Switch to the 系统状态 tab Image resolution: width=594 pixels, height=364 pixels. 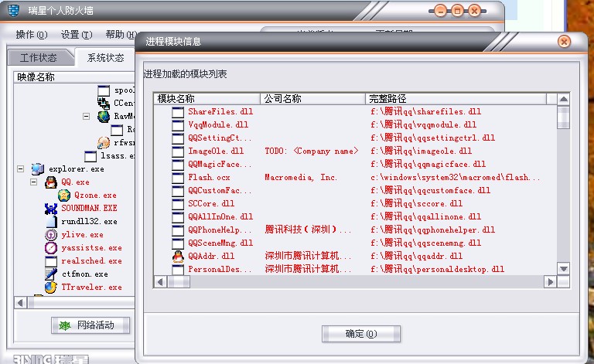[105, 57]
